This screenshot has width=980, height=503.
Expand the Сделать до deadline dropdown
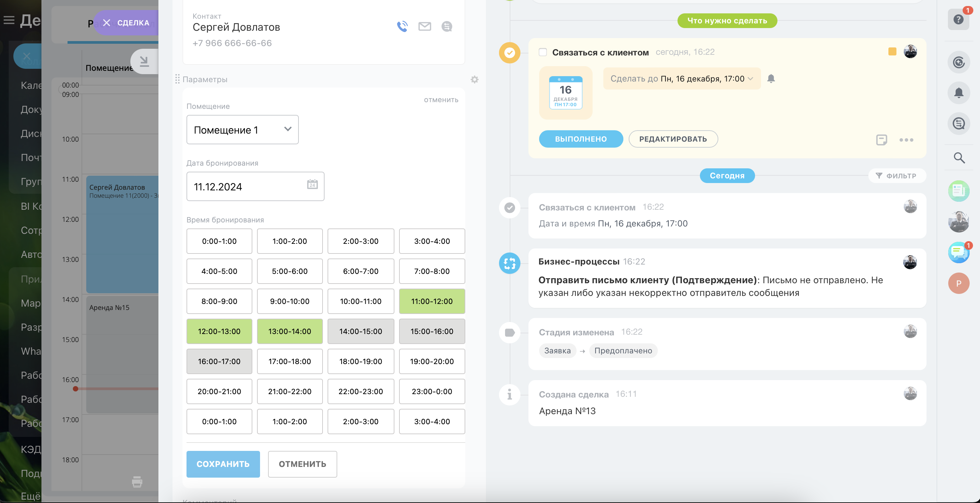[682, 79]
